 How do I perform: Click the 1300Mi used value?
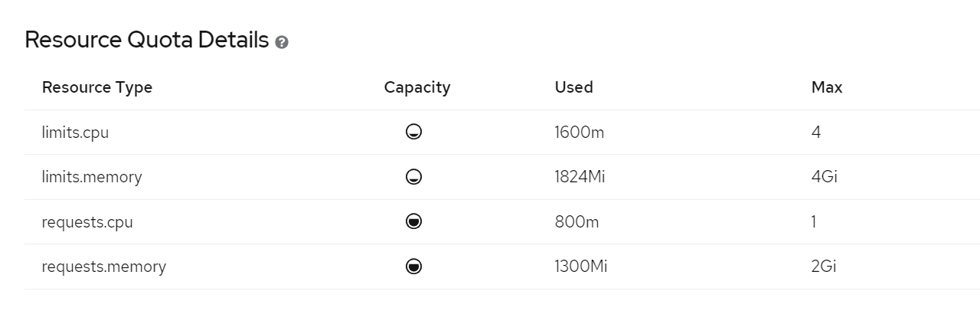click(x=581, y=267)
